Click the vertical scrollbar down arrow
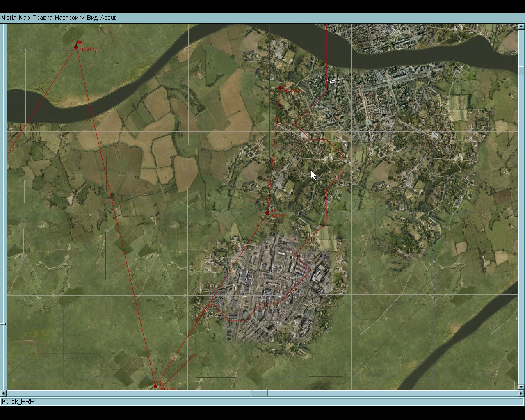The width and height of the screenshot is (525, 420). pyautogui.click(x=521, y=387)
